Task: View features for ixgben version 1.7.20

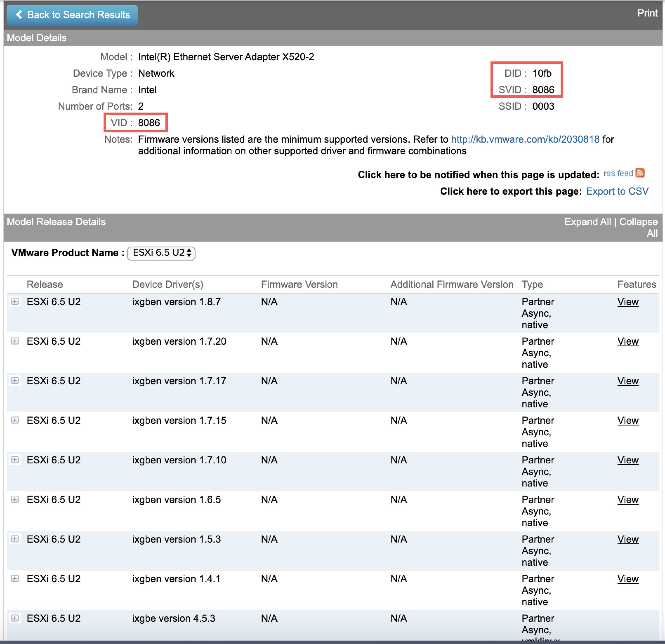Action: click(x=628, y=342)
